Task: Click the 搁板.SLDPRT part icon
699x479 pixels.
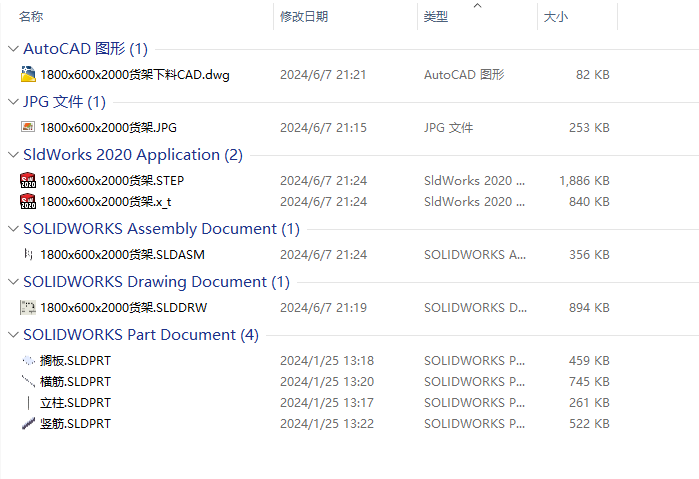Action: click(28, 360)
